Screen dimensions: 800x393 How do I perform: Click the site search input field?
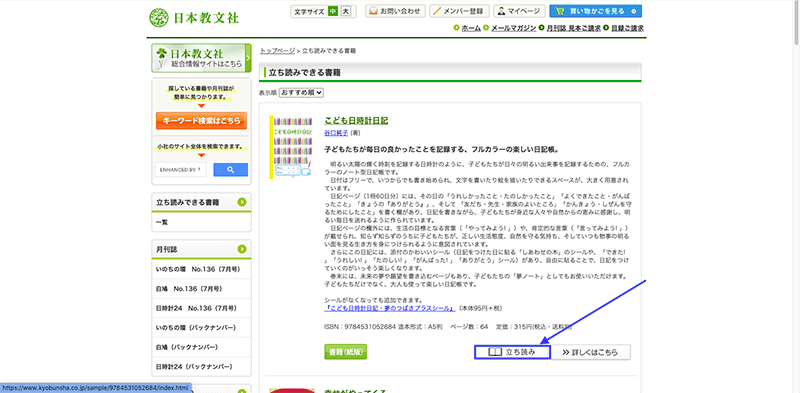(x=181, y=170)
